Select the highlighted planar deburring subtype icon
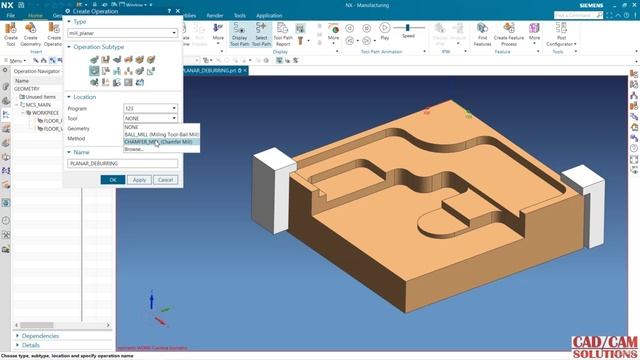640x360 pixels. tap(94, 71)
